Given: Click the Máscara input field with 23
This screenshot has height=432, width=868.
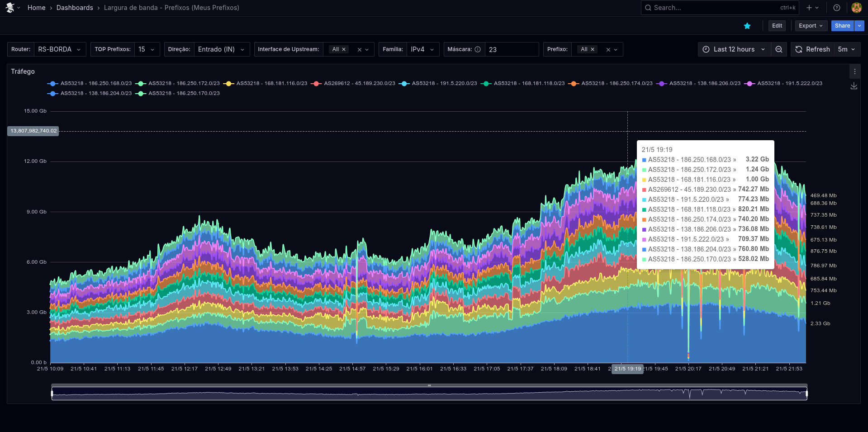Looking at the screenshot, I should point(511,49).
